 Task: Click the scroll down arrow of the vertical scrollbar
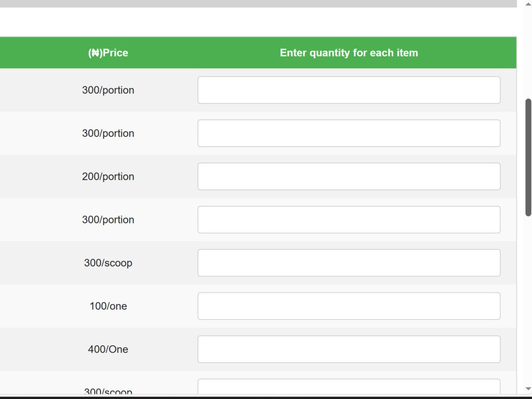coord(528,389)
